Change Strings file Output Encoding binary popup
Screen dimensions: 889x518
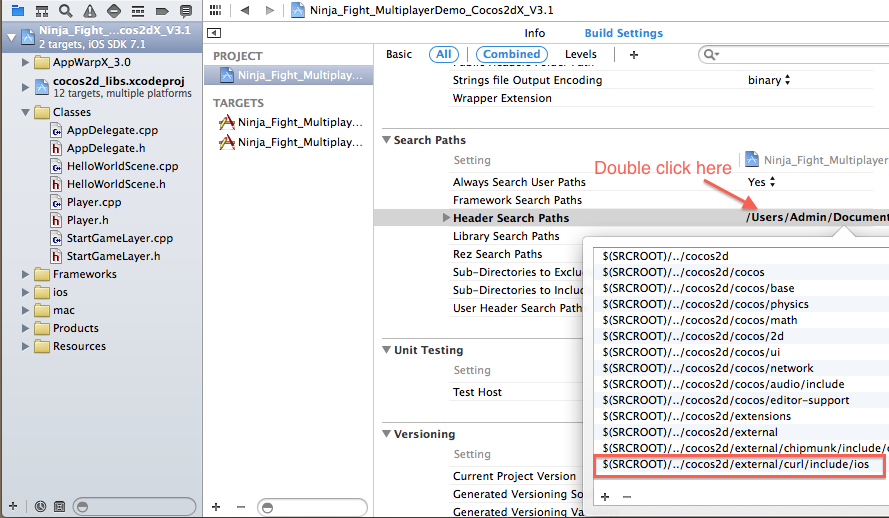click(x=769, y=80)
